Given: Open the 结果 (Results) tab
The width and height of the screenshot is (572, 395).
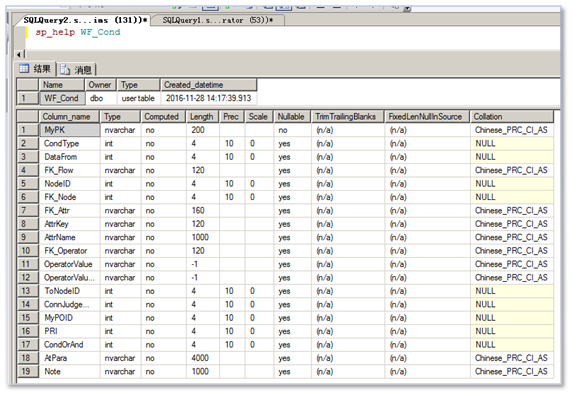Looking at the screenshot, I should coord(35,69).
